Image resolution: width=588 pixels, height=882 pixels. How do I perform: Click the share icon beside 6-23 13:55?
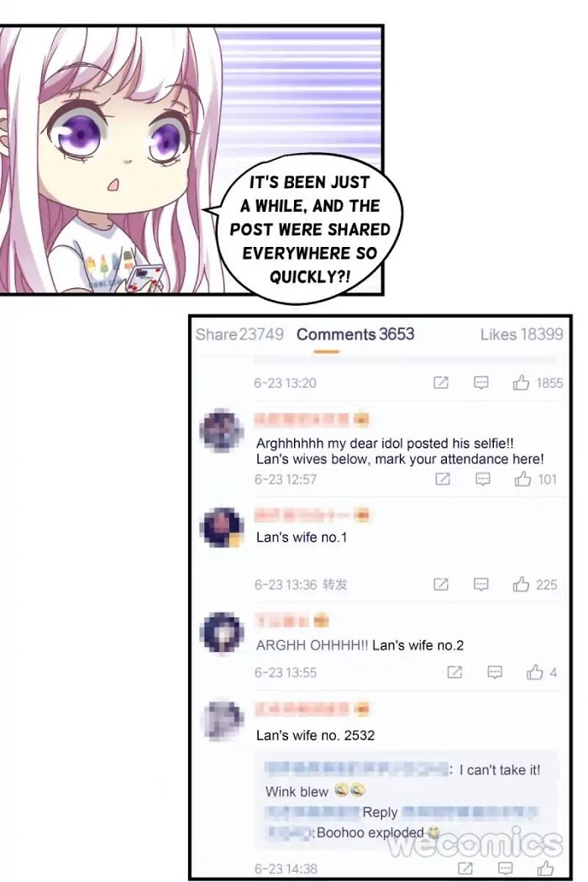point(454,672)
